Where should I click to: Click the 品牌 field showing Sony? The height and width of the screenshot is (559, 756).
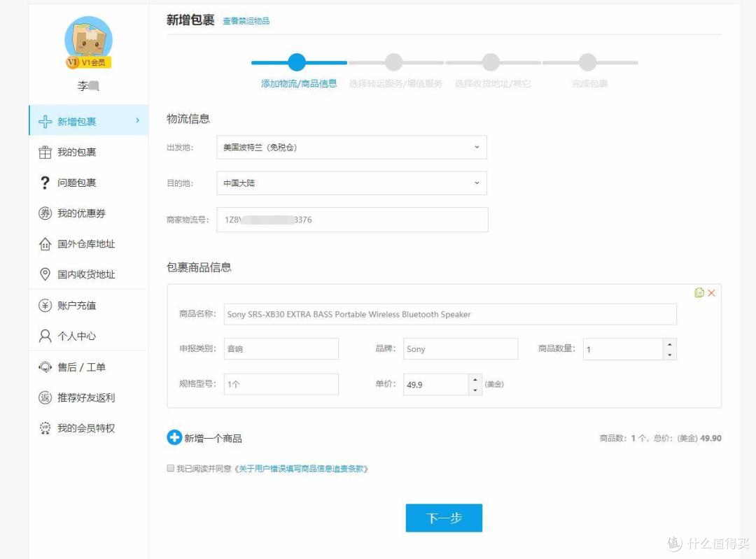[461, 349]
